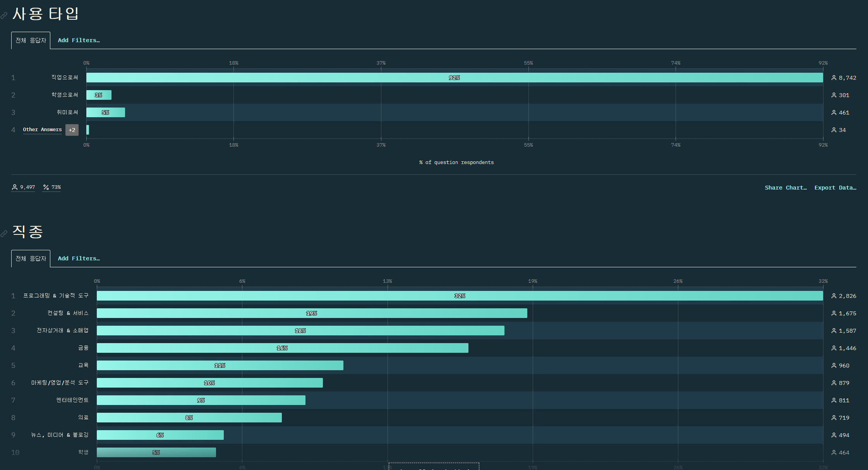Click the 학생 5% bar in 직종

[156, 453]
